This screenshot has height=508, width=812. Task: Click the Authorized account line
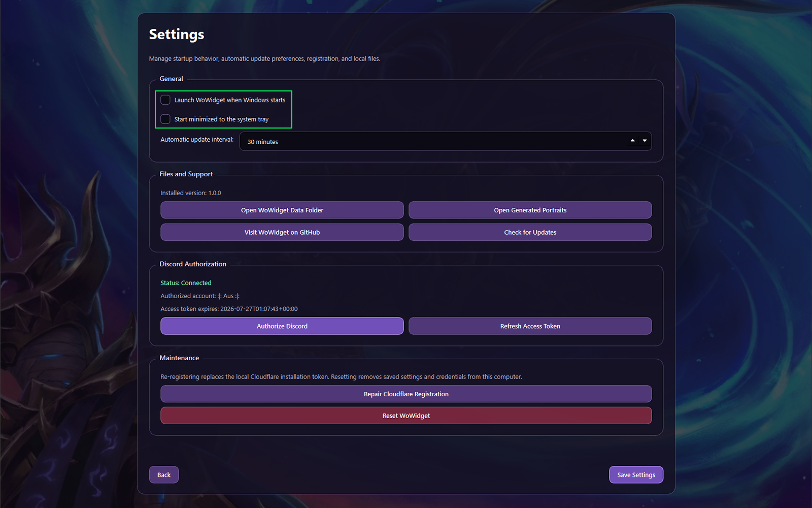200,296
